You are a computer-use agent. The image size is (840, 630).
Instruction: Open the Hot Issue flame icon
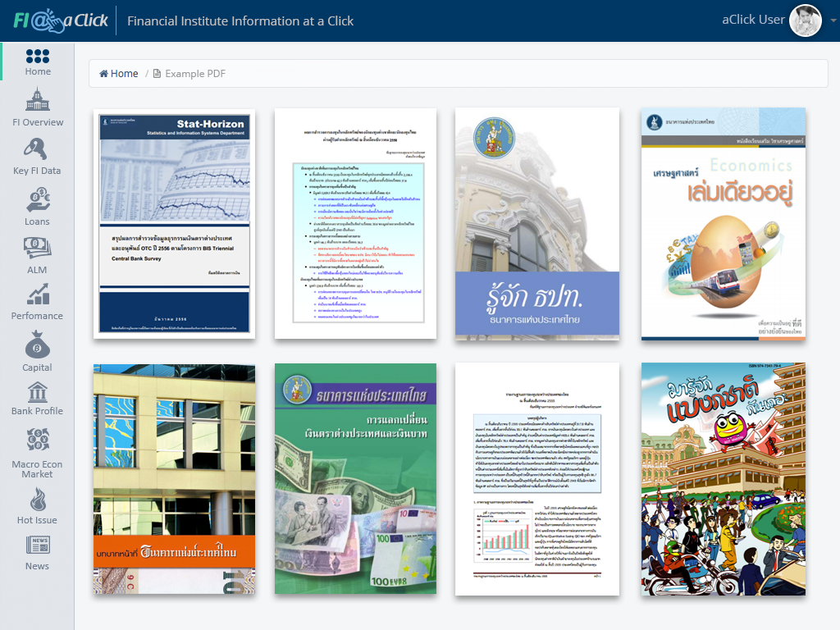click(38, 500)
